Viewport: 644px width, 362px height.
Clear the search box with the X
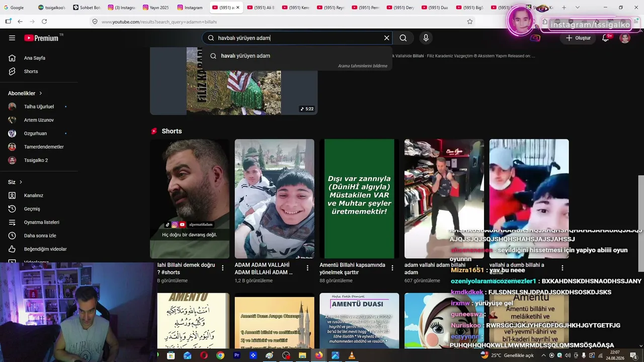(386, 38)
